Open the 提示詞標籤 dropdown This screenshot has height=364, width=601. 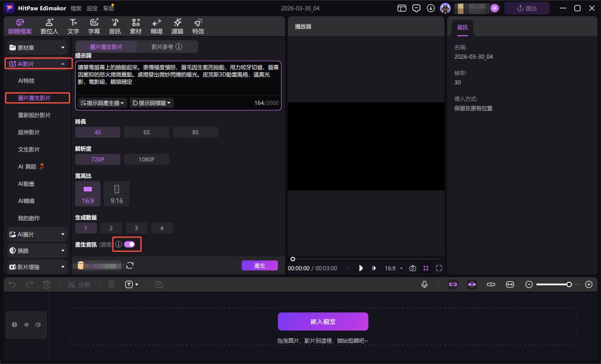click(x=152, y=103)
